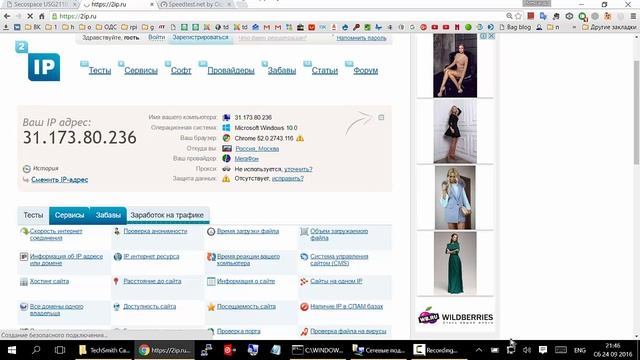Image resolution: width=640 pixels, height=360 pixels.
Task: Click the Напомнить пароль link
Action: click(x=361, y=38)
